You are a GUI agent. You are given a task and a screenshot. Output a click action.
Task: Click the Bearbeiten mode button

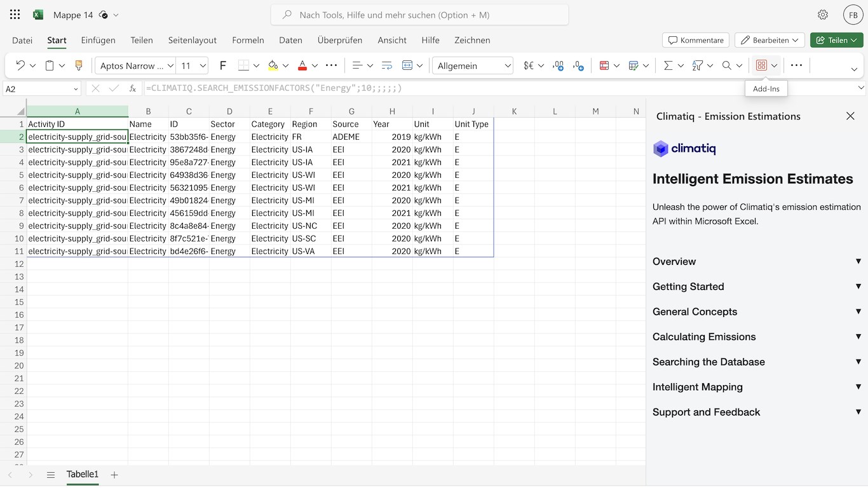click(x=770, y=40)
